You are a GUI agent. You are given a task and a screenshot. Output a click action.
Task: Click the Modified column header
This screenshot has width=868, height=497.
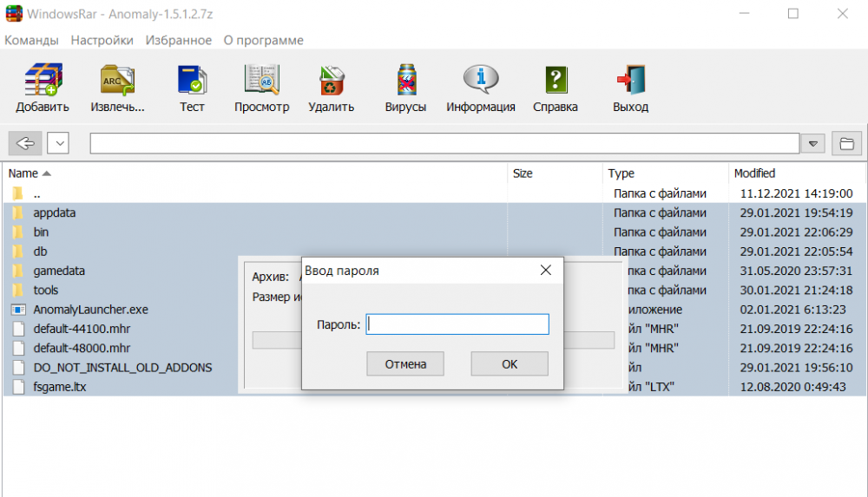click(x=754, y=173)
